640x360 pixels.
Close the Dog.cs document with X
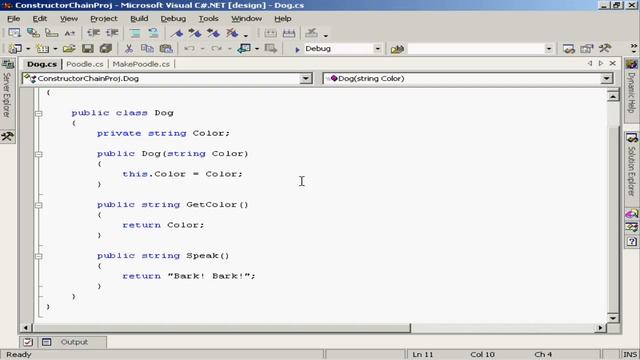612,63
